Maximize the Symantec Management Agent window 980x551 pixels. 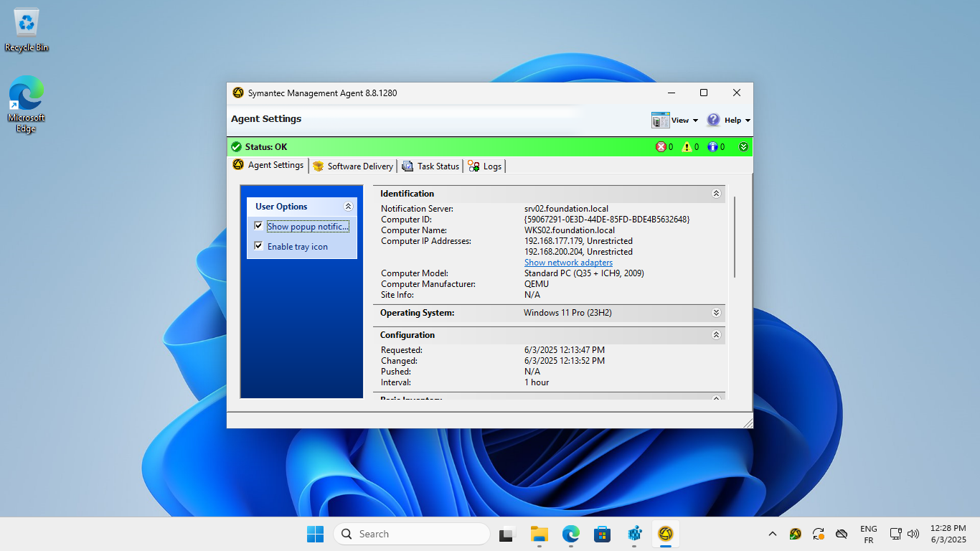click(x=704, y=93)
